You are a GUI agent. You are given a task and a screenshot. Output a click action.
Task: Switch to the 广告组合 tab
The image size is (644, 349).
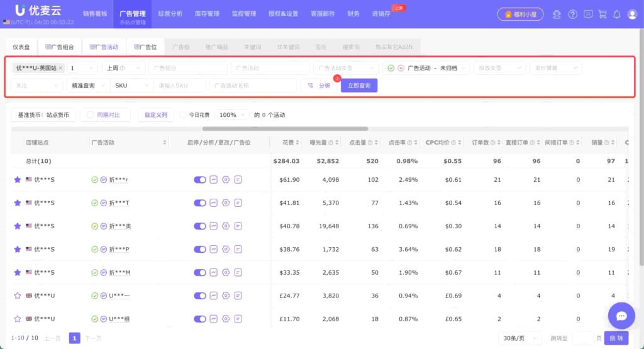pos(60,47)
